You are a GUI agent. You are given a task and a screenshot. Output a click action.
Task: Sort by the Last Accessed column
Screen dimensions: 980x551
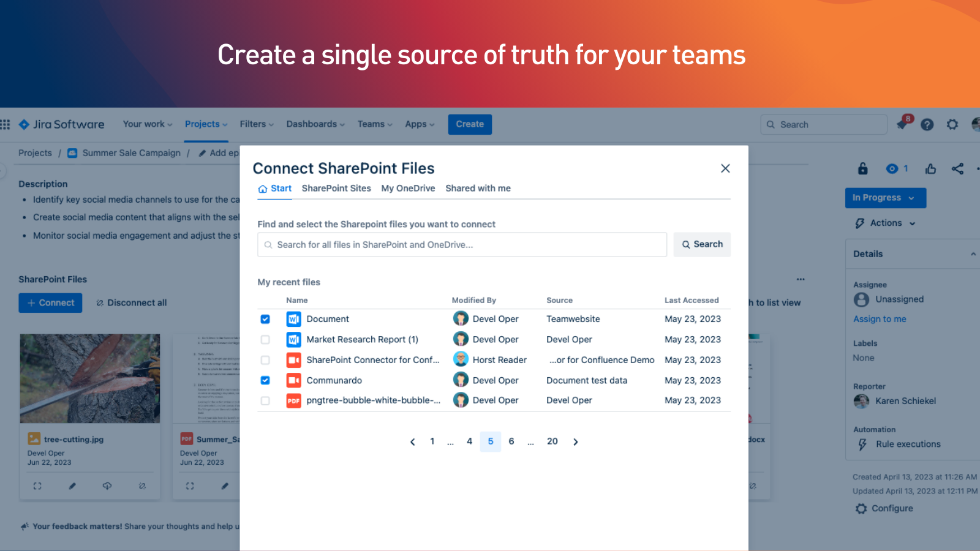click(692, 301)
